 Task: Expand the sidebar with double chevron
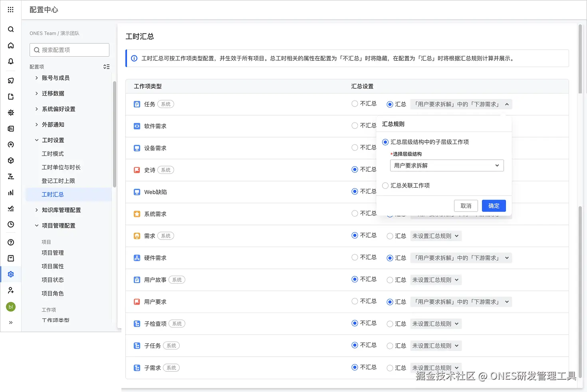tap(11, 323)
